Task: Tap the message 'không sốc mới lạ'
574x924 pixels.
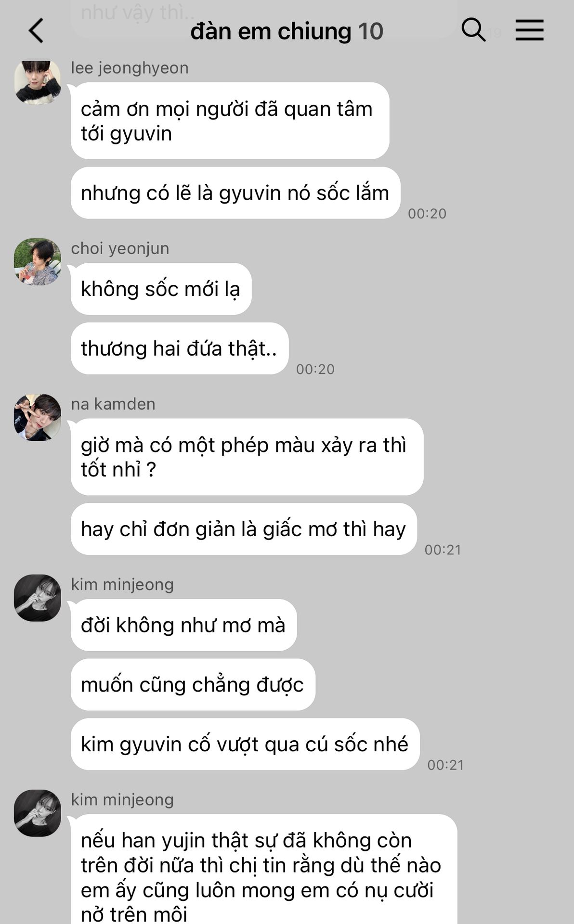Action: point(161,289)
